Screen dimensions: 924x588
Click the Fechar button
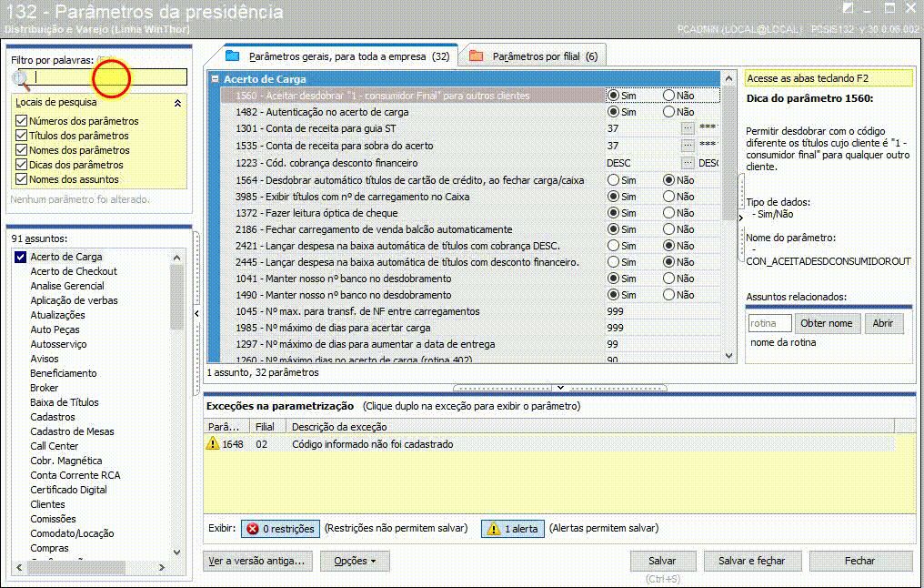point(859,561)
